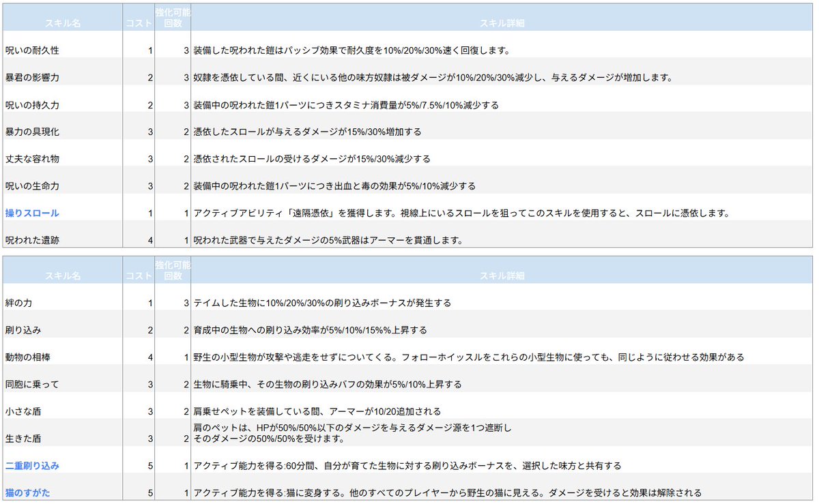The width and height of the screenshot is (819, 504).
Task: Click the cost value 1 in 呪いの耐久性 row
Action: pyautogui.click(x=150, y=51)
